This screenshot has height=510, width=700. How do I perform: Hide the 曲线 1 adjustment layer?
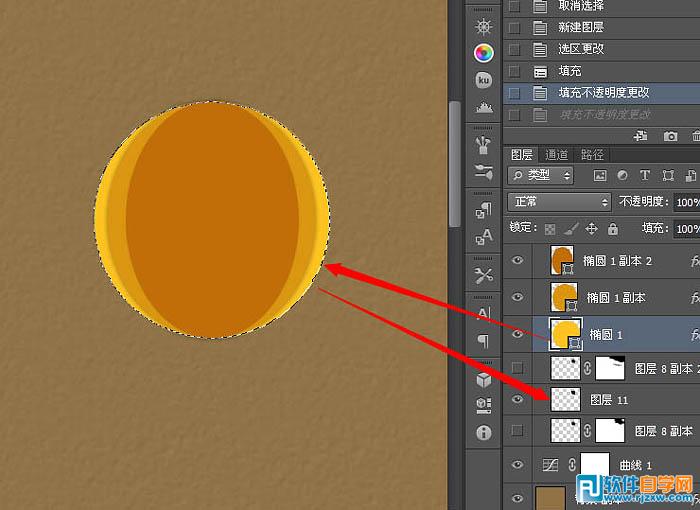pos(517,465)
